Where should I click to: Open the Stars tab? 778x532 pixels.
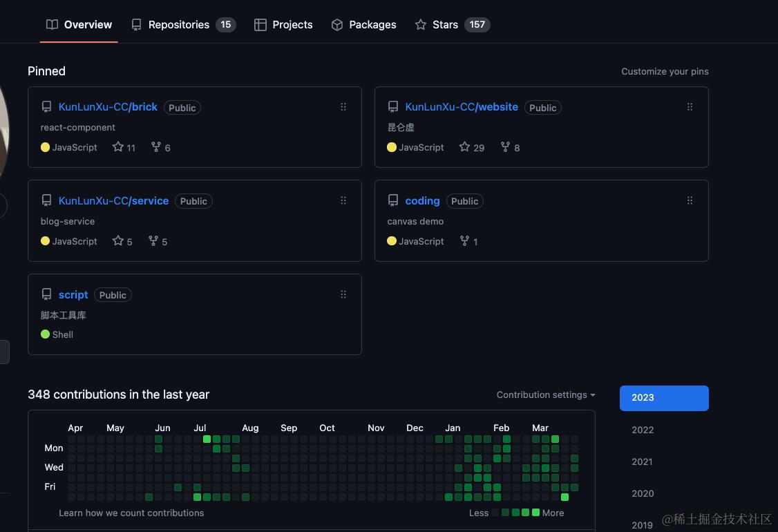(x=452, y=25)
